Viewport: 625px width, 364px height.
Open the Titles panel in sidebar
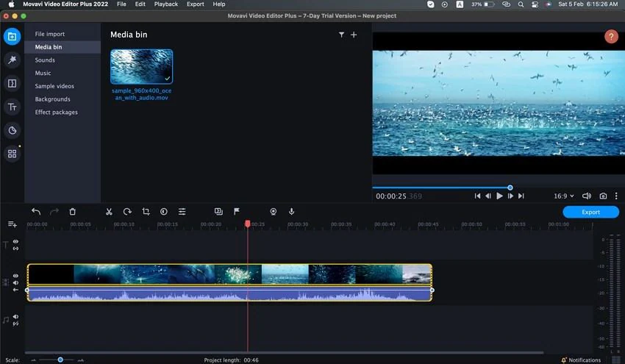12,107
